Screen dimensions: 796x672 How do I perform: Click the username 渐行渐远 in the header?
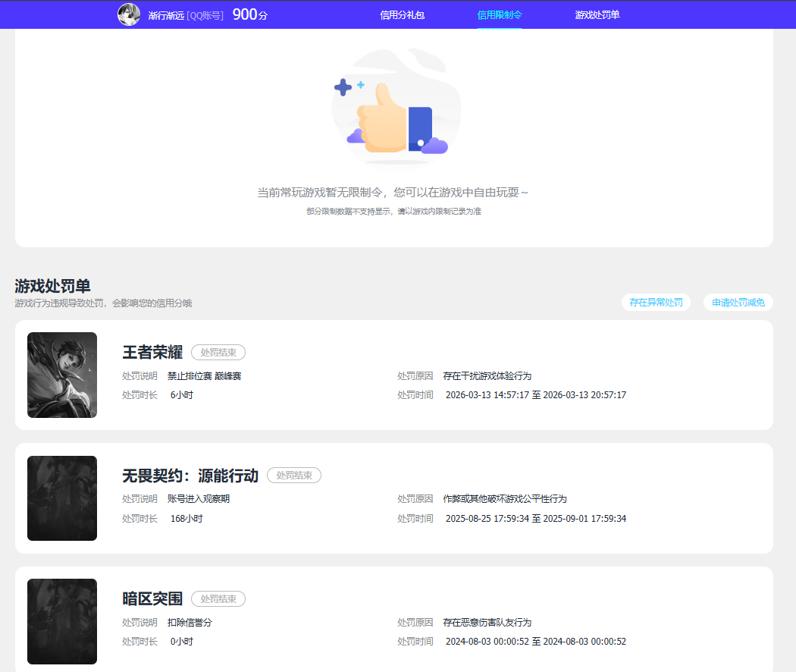tap(166, 16)
